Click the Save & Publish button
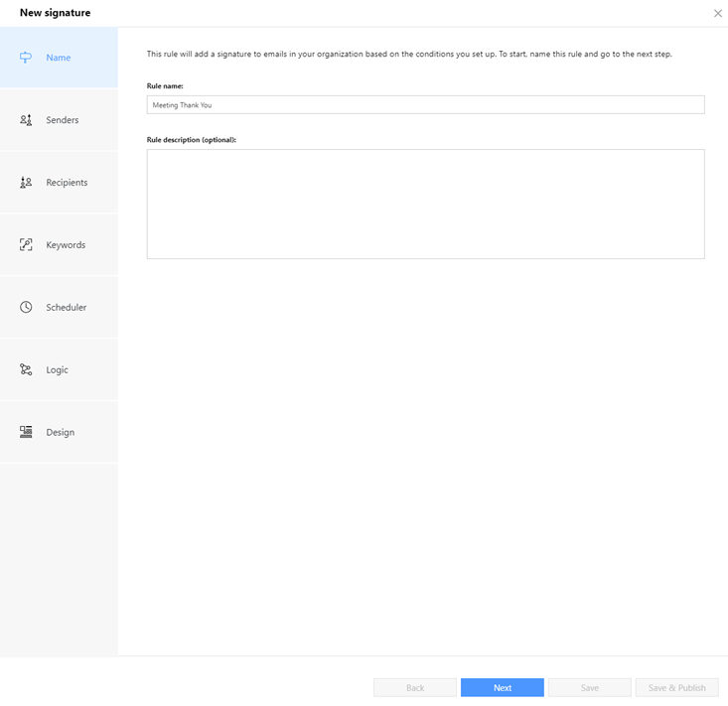This screenshot has height=706, width=728. coord(676,687)
